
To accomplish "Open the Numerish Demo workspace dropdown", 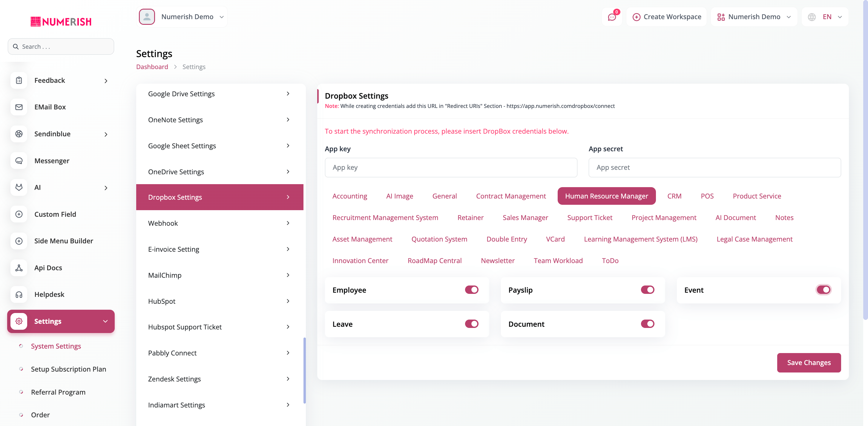I will pyautogui.click(x=754, y=17).
